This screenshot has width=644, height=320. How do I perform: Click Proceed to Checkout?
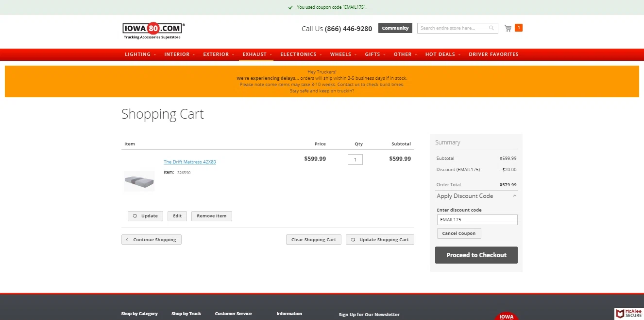(x=476, y=255)
